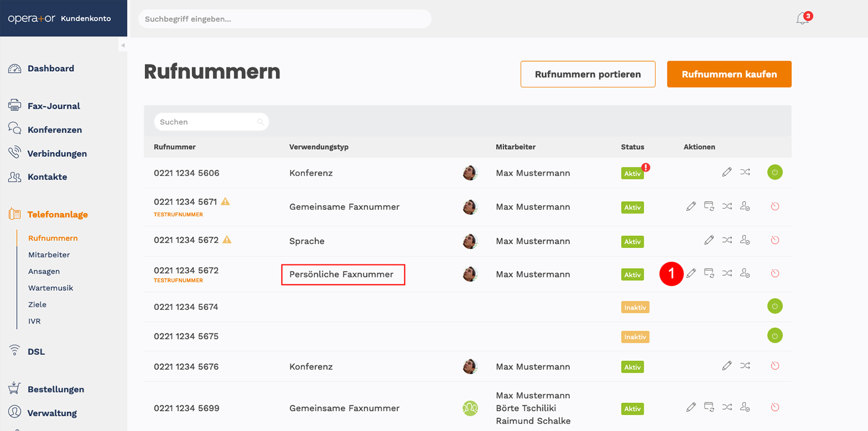Click the window-refresh icon for 0221 1234 5699
This screenshot has height=431, width=868.
click(709, 407)
